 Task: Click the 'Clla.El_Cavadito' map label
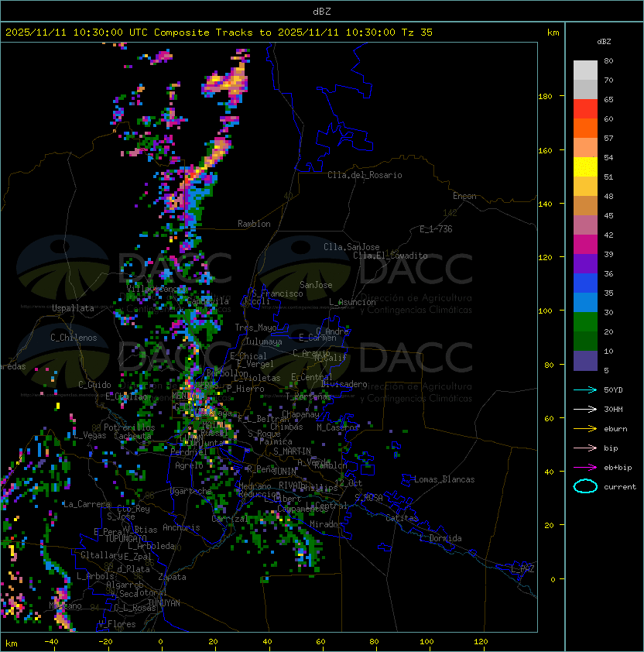click(x=390, y=256)
